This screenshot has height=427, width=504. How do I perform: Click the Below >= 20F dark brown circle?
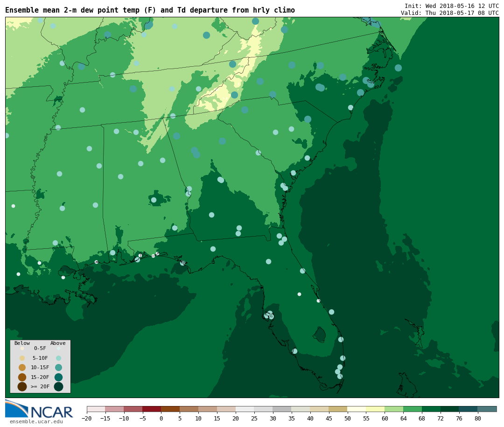[x=22, y=386]
